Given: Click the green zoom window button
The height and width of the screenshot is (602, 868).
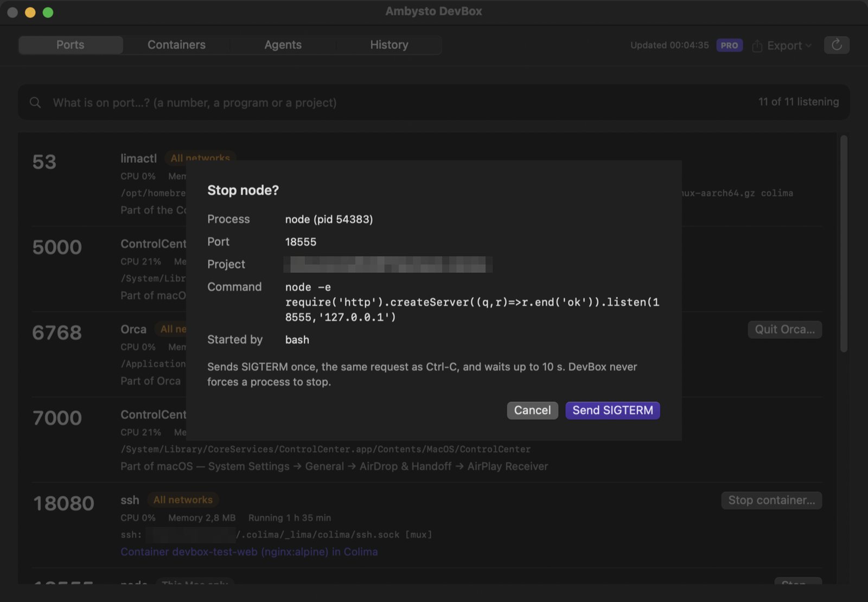Looking at the screenshot, I should click(48, 12).
